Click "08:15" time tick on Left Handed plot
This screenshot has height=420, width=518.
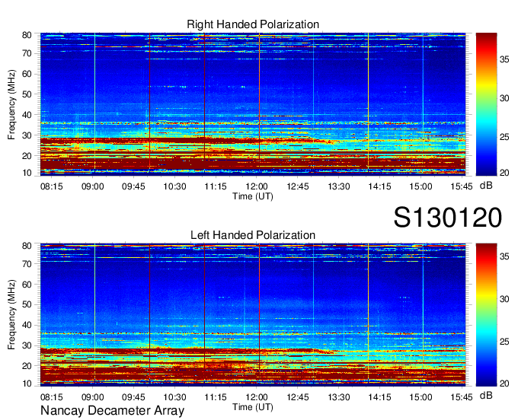coord(52,397)
